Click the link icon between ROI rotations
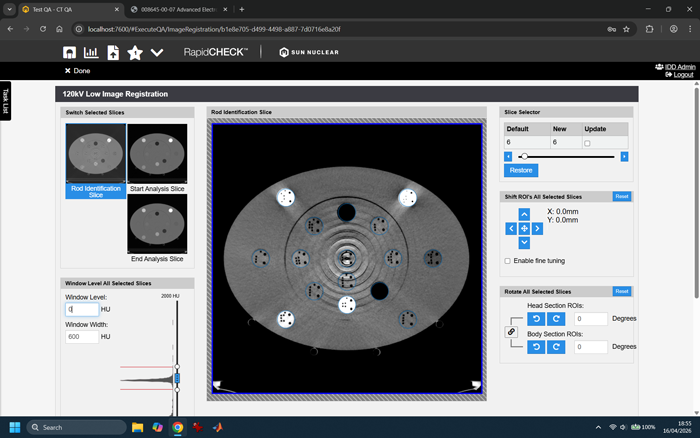Image resolution: width=700 pixels, height=438 pixels. [x=512, y=332]
